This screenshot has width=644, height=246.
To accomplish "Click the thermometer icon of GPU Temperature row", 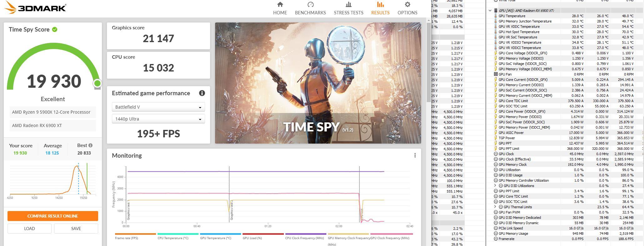I will click(496, 16).
